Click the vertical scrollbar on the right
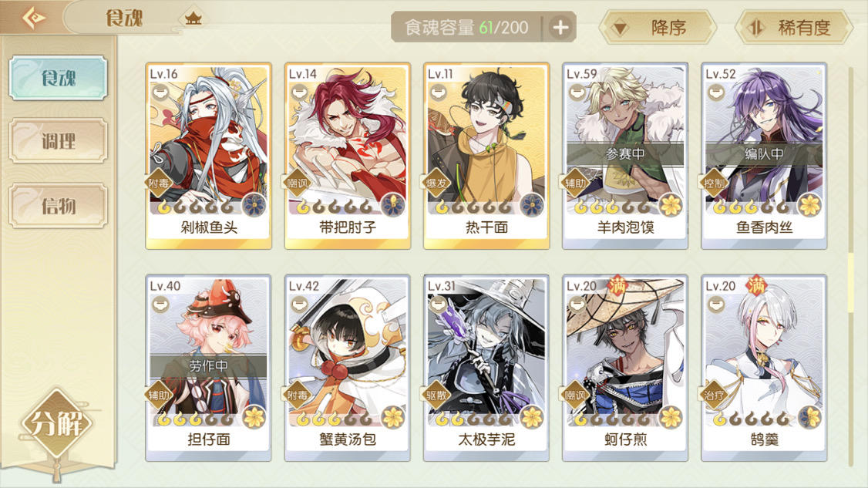Viewport: 868px width, 488px height. pyautogui.click(x=851, y=266)
